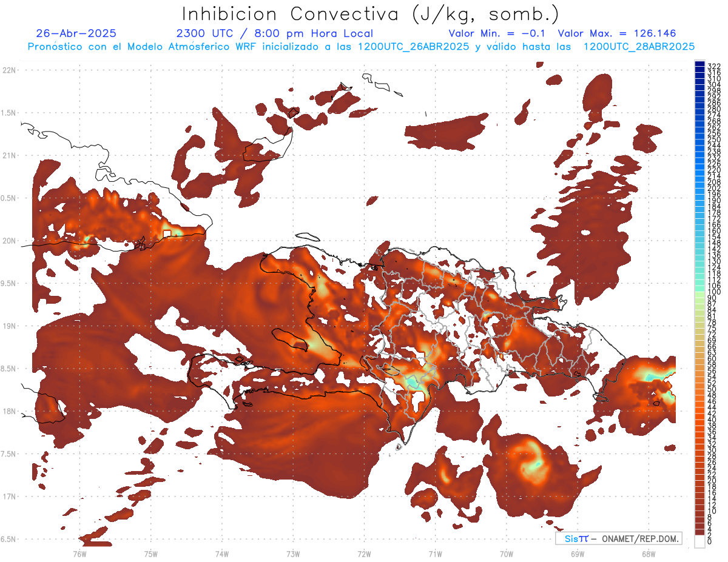Click the time '2300 UTC / 8:00 pm Hora Local'
Screen dimensions: 728x562
[x=274, y=33]
